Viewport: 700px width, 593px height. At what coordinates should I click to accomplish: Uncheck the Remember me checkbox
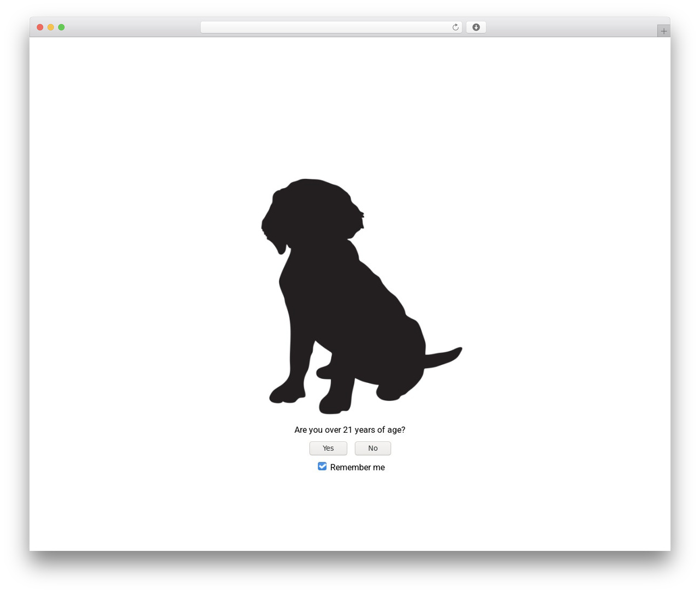tap(322, 466)
